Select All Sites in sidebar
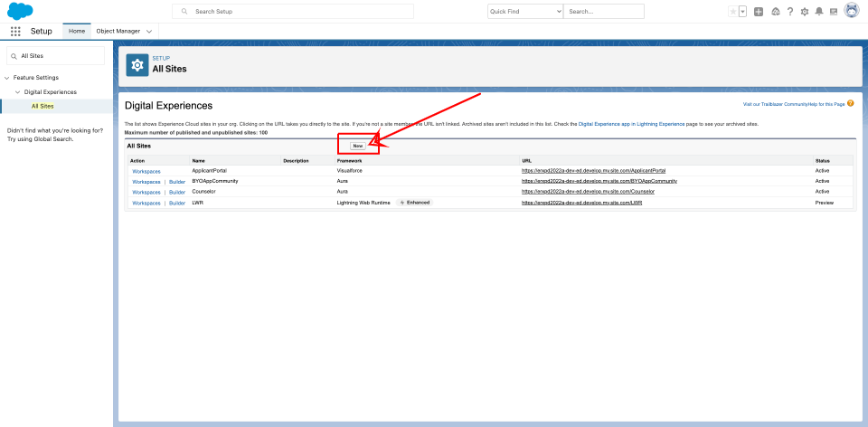The width and height of the screenshot is (868, 427). point(42,106)
